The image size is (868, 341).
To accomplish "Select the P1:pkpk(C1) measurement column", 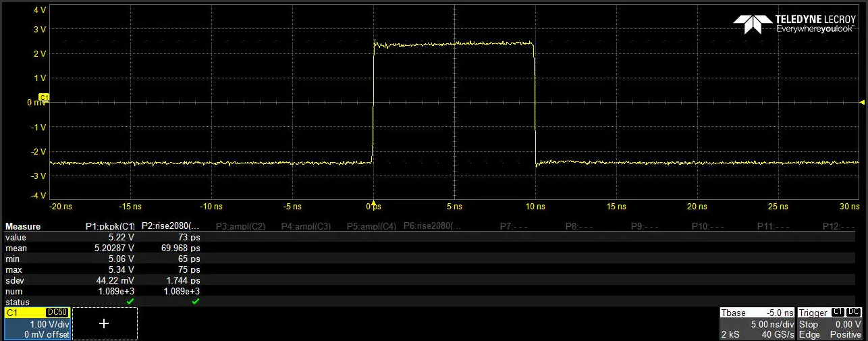I will tap(110, 226).
